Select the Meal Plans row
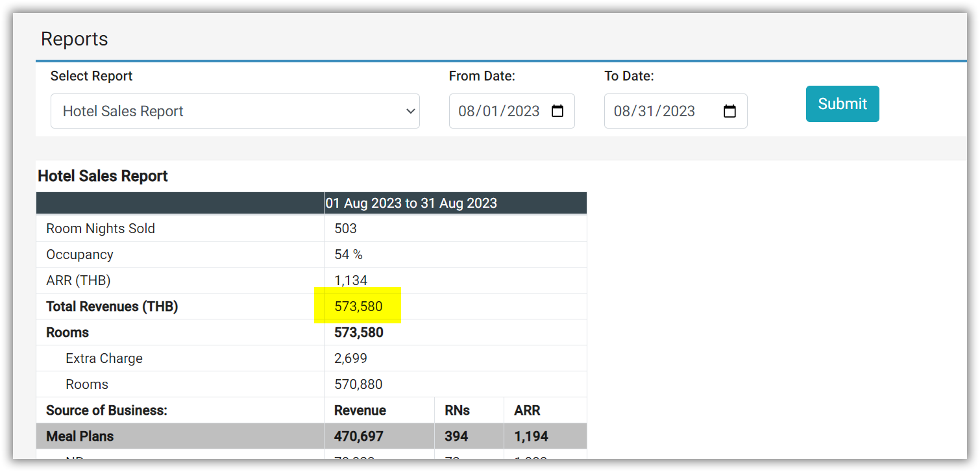The height and width of the screenshot is (472, 980). pyautogui.click(x=80, y=437)
